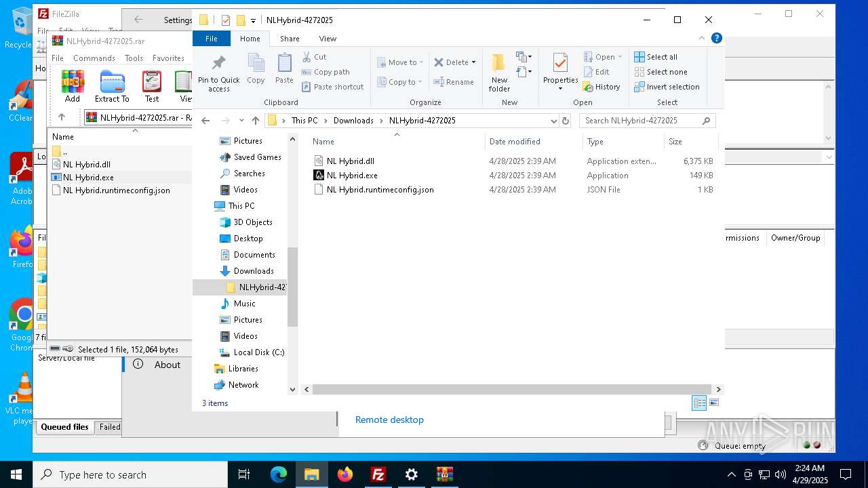The image size is (868, 488).
Task: Click the Delete ribbon button
Action: pos(451,62)
